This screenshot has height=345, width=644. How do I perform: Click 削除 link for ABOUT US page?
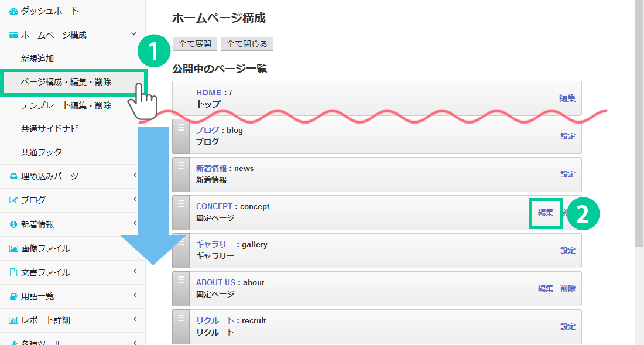point(568,288)
